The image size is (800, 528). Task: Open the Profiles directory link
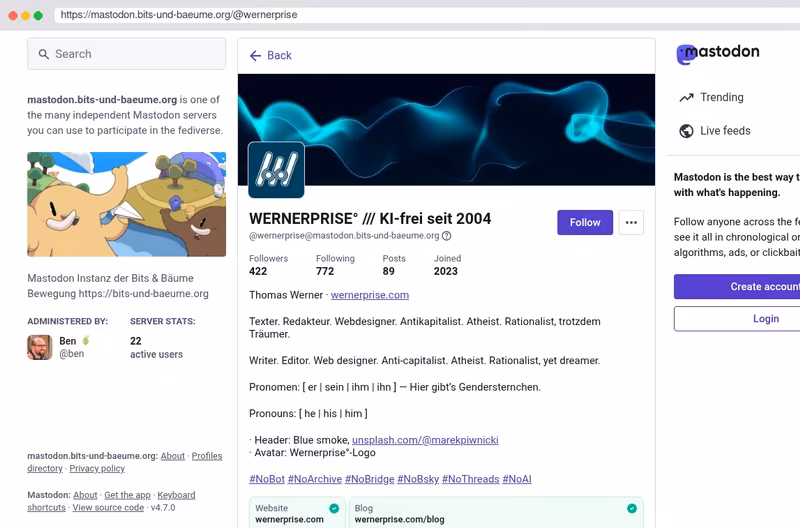coord(207,456)
